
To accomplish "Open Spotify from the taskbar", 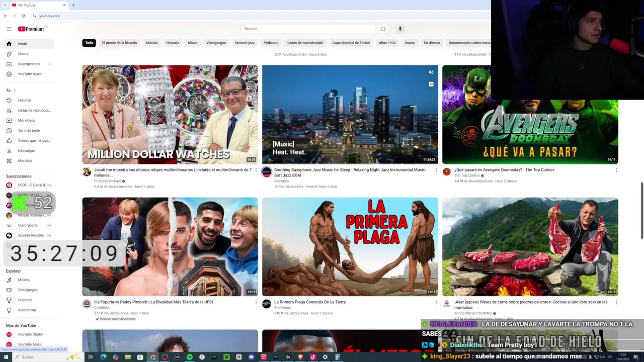I will (190, 357).
